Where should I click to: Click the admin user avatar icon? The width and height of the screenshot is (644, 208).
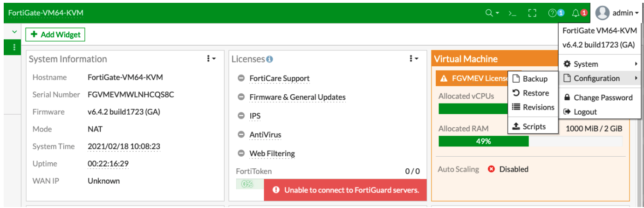coord(603,13)
